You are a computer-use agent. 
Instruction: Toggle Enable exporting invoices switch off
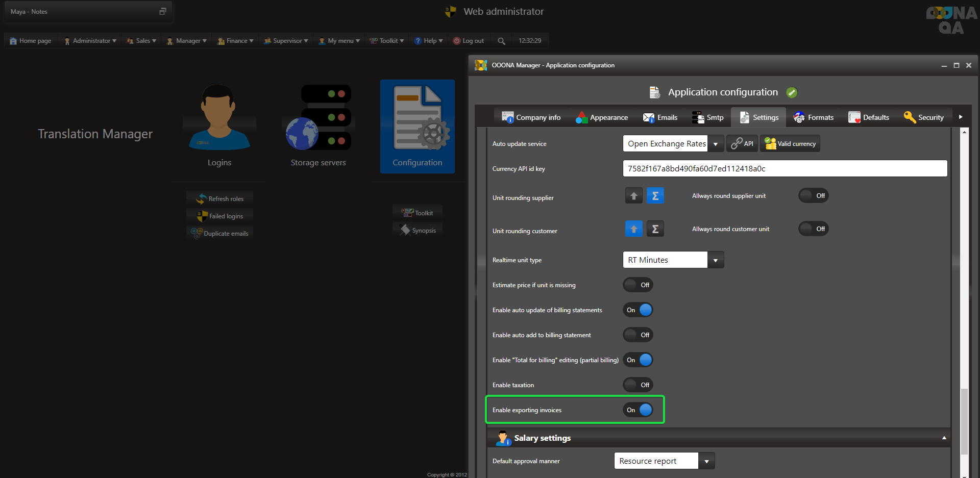[x=638, y=410]
